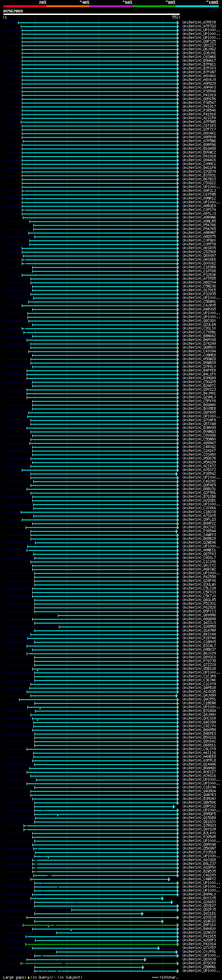This screenshot has width=222, height=980.
Task: Select hit label UniRef100_A2QSB1
Action: [199, 500]
